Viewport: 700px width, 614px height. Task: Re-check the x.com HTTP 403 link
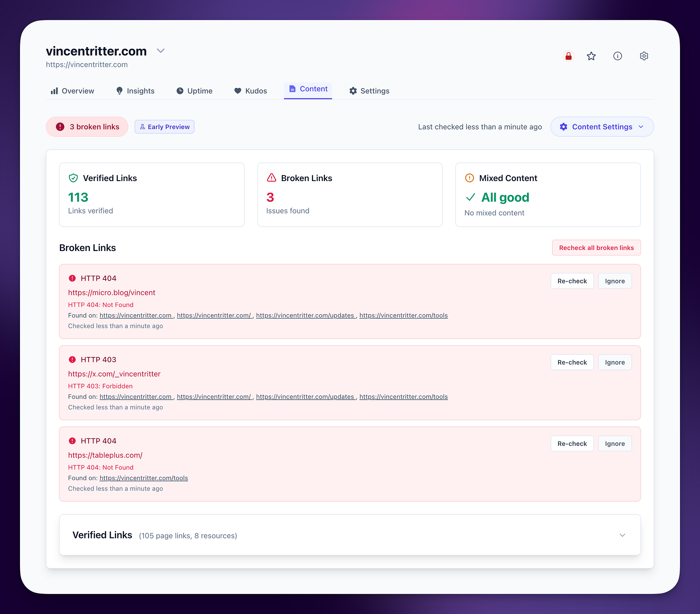pos(572,362)
